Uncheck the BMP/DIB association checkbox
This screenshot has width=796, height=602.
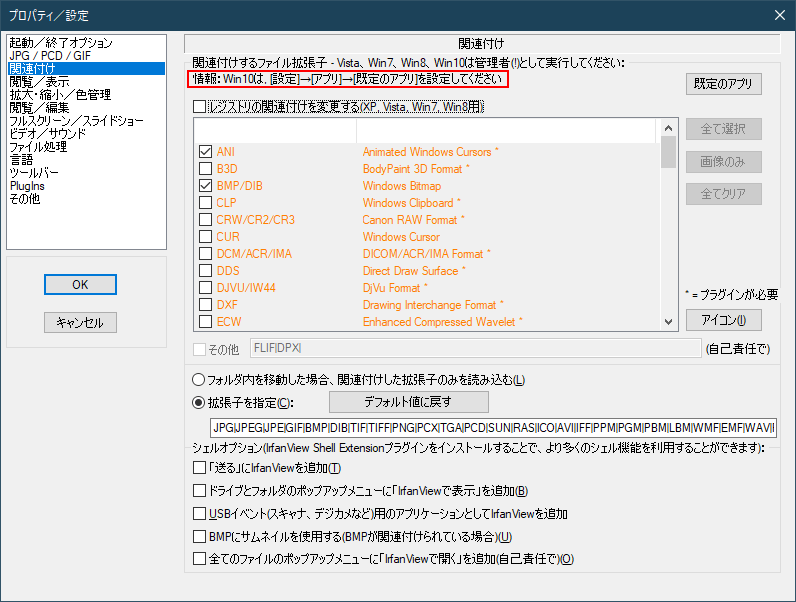click(206, 186)
